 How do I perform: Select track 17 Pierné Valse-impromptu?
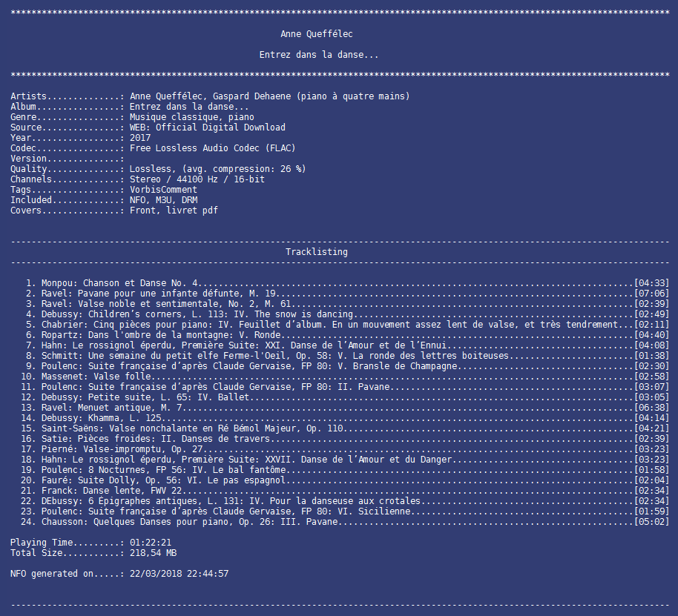coord(345,448)
